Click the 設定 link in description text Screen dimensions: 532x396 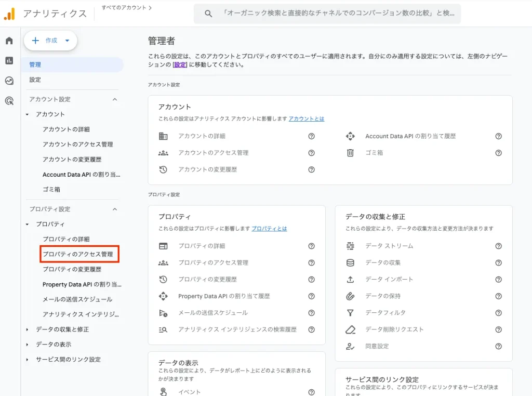click(180, 64)
